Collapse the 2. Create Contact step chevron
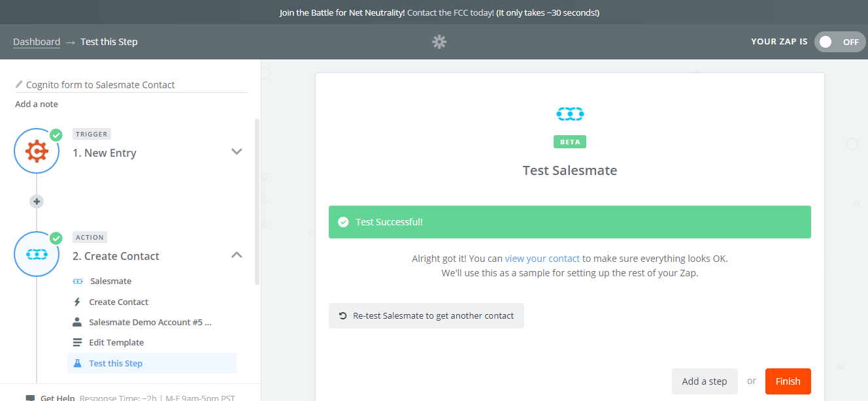 point(237,255)
